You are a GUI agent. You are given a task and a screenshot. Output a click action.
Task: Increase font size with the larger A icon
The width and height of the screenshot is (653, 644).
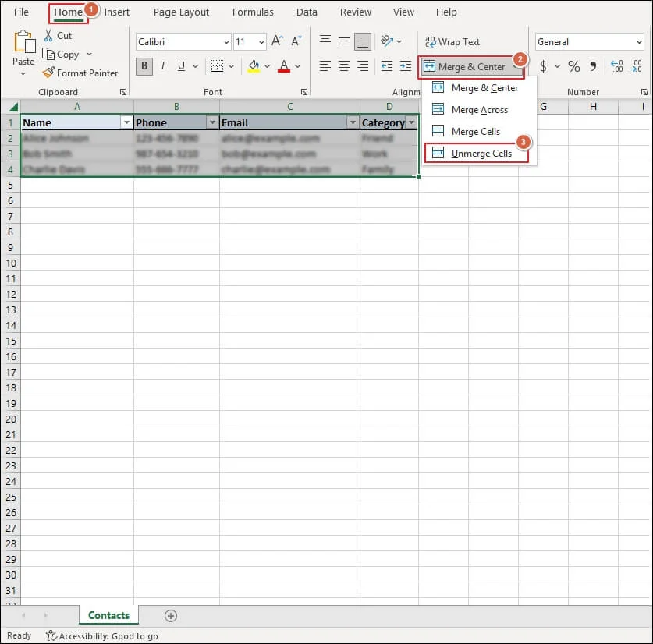click(277, 42)
